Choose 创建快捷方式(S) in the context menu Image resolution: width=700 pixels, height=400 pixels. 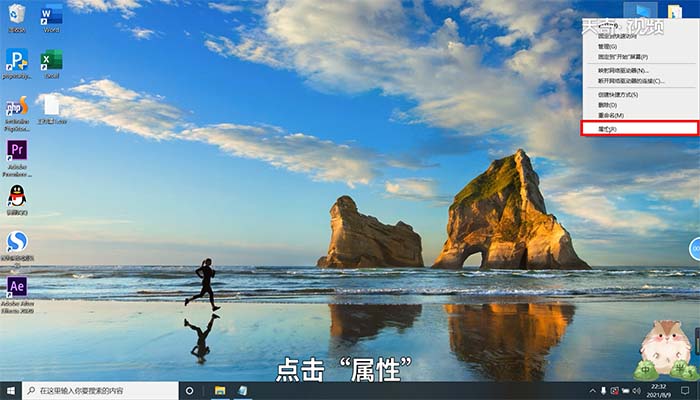pyautogui.click(x=640, y=95)
